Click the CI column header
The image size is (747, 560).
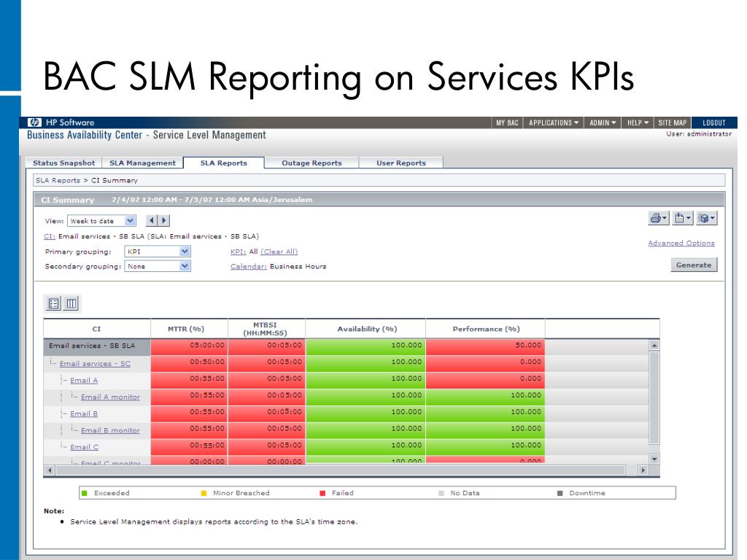pyautogui.click(x=97, y=329)
